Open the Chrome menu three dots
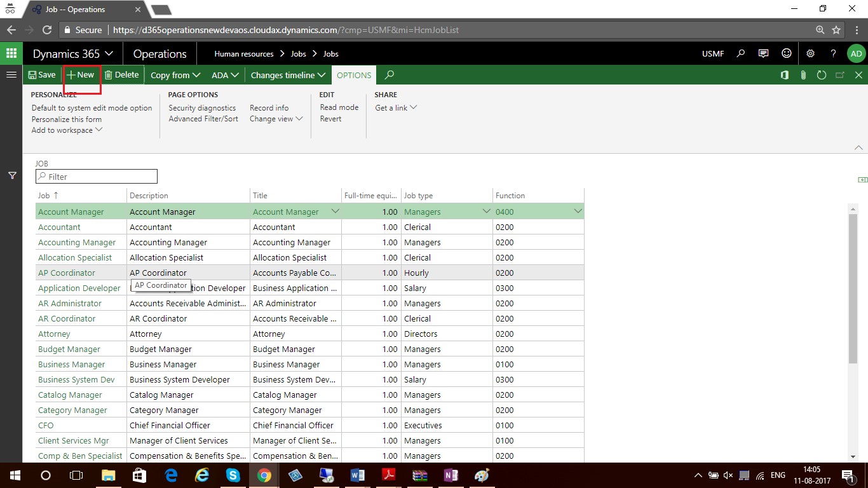Viewport: 868px width, 488px height. click(855, 30)
